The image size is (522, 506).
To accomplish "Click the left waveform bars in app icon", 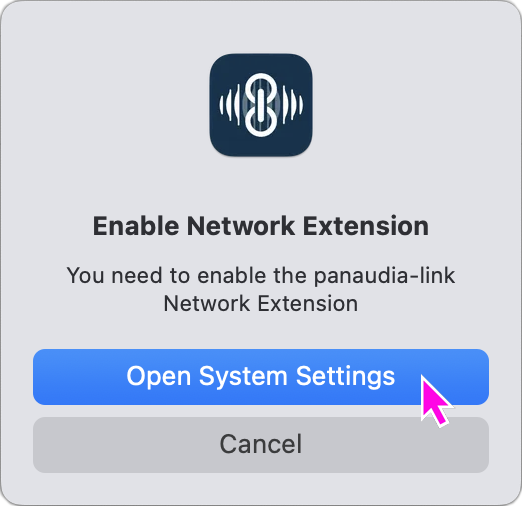I will [x=229, y=105].
